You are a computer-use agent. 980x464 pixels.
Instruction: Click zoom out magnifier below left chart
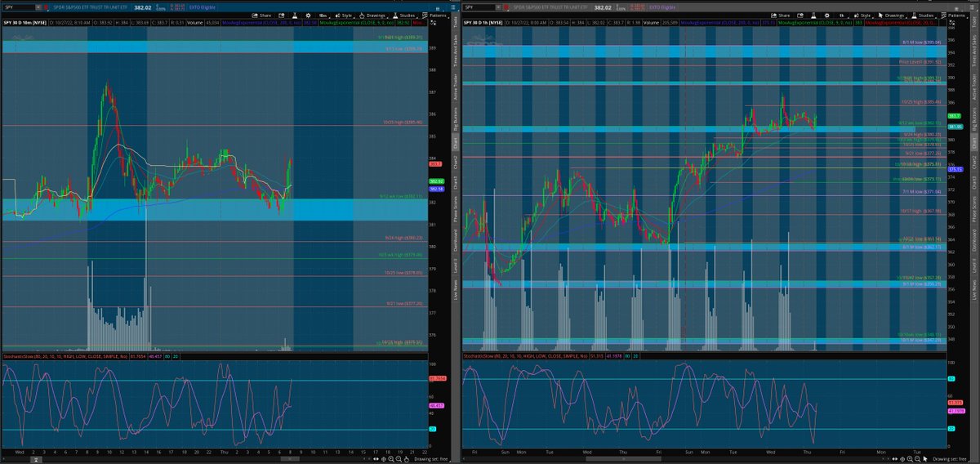point(399,459)
